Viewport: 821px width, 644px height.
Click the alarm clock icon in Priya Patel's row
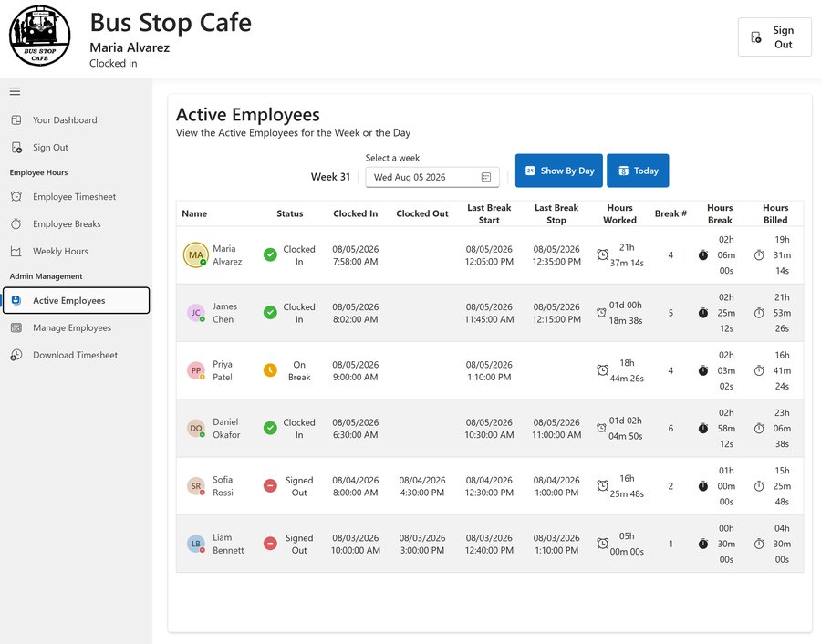click(603, 370)
